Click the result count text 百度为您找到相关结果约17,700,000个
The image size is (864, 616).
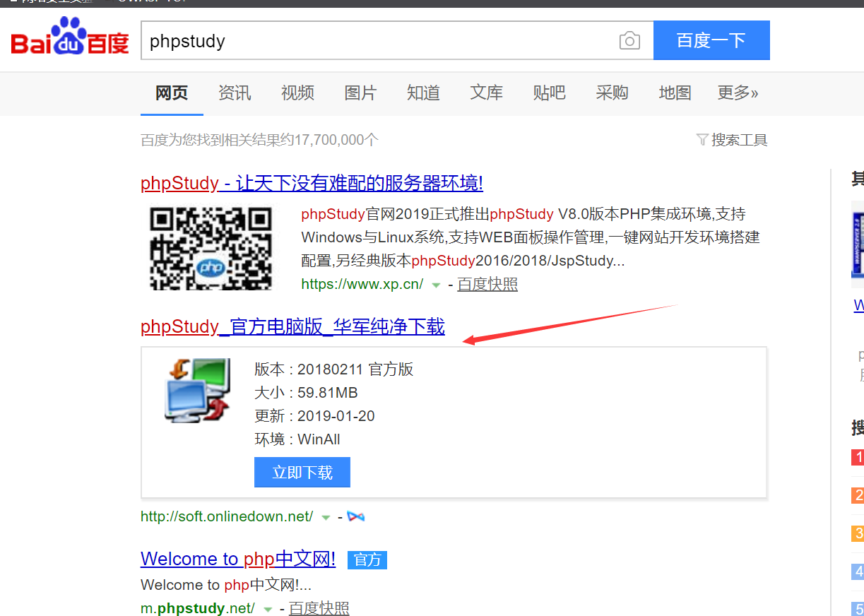(x=260, y=140)
